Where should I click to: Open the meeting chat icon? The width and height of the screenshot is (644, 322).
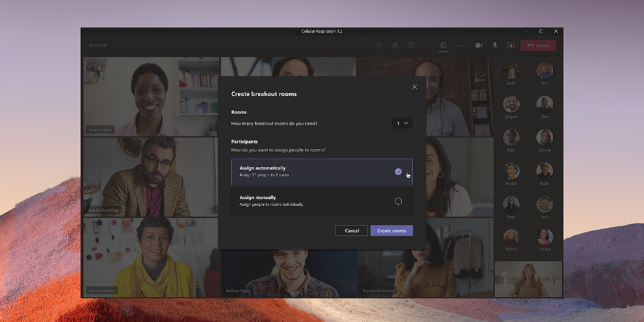pos(411,46)
